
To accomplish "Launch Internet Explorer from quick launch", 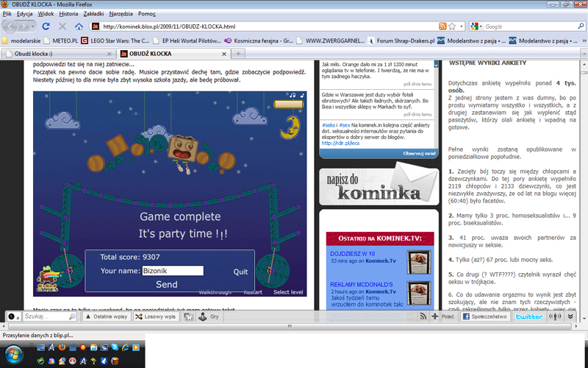I will (x=125, y=347).
